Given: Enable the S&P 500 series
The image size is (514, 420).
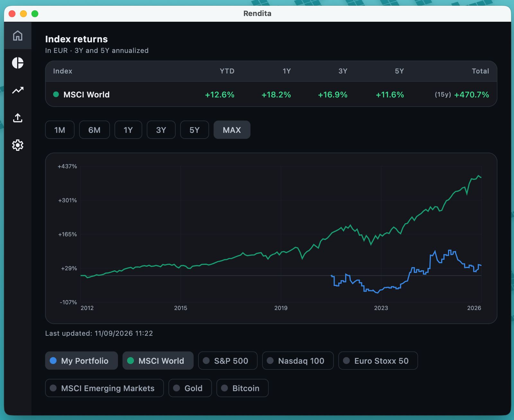Looking at the screenshot, I should 228,361.
